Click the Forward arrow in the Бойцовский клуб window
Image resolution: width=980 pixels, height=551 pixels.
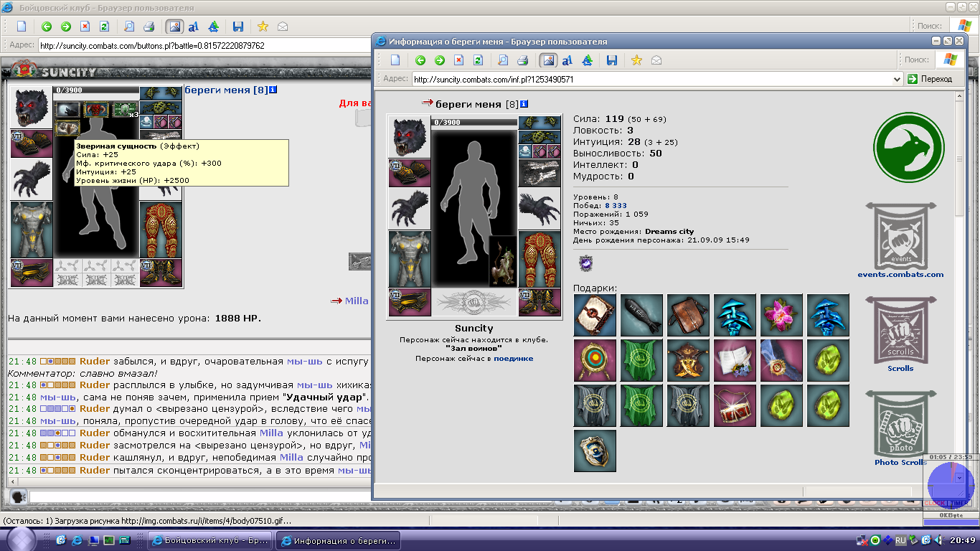66,27
